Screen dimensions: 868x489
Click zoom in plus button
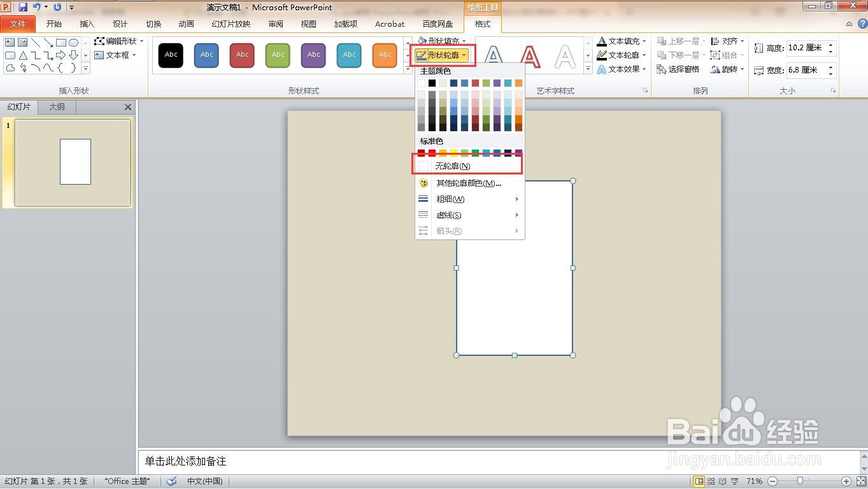tap(846, 481)
